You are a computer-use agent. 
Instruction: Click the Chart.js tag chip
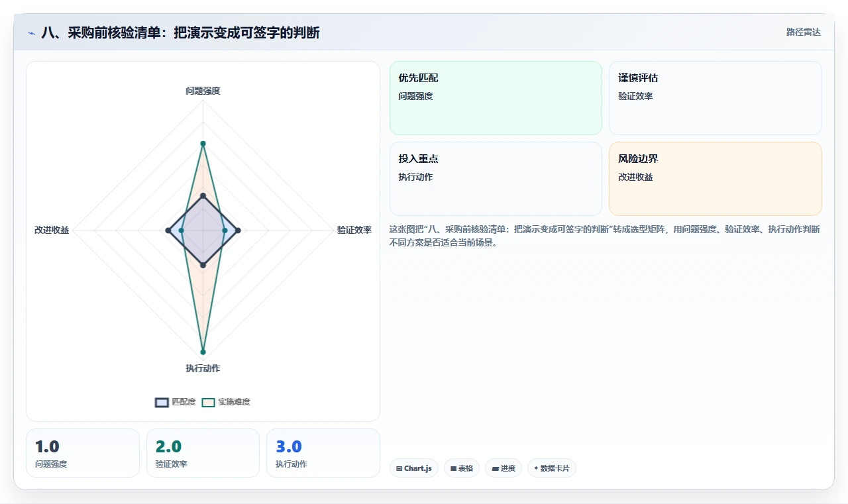pos(414,468)
